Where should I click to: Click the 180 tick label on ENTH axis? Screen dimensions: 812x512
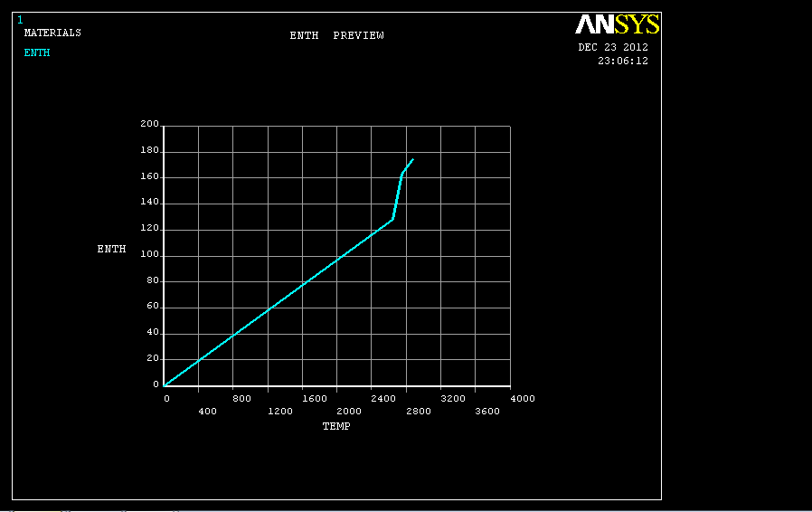[x=150, y=150]
